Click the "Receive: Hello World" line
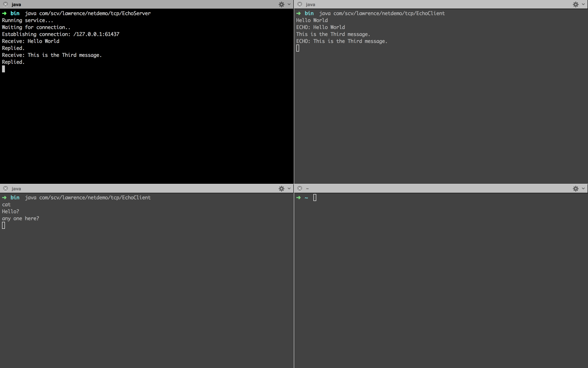Screen dimensions: 588x368 (x=31, y=41)
